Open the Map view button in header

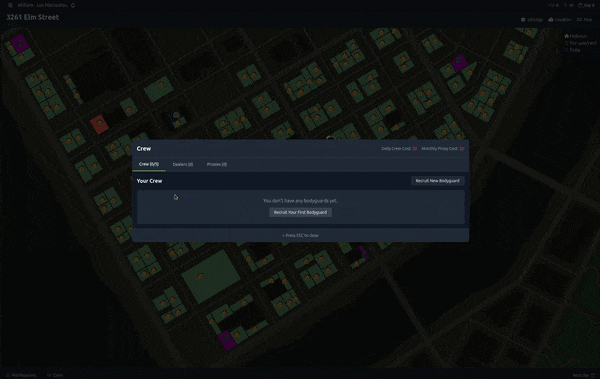(x=585, y=20)
